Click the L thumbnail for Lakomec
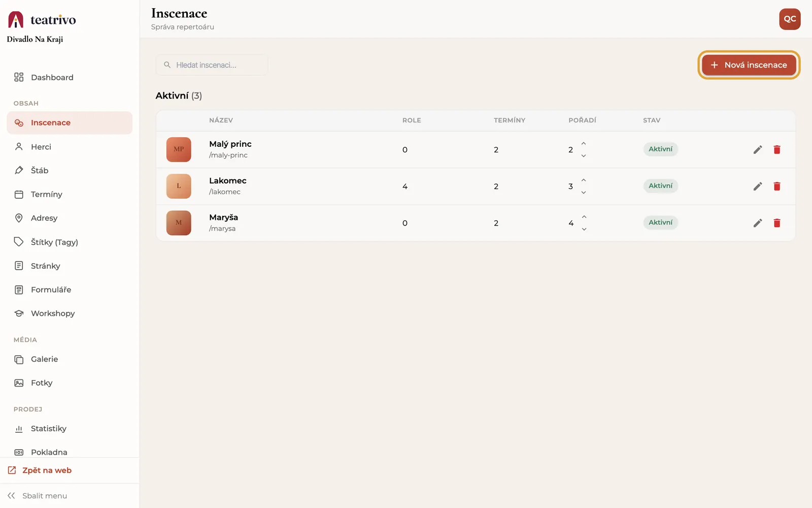The image size is (812, 508). pos(179,186)
